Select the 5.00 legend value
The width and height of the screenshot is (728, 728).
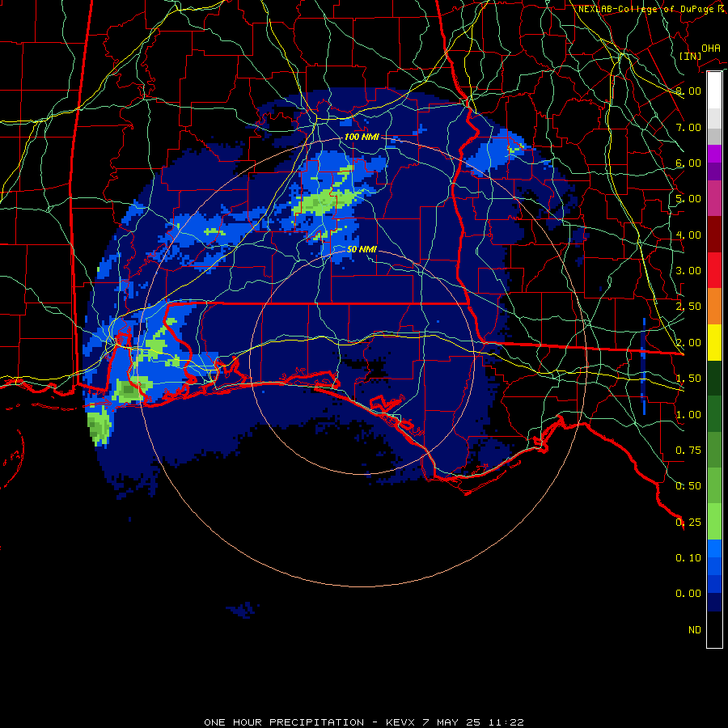click(688, 199)
